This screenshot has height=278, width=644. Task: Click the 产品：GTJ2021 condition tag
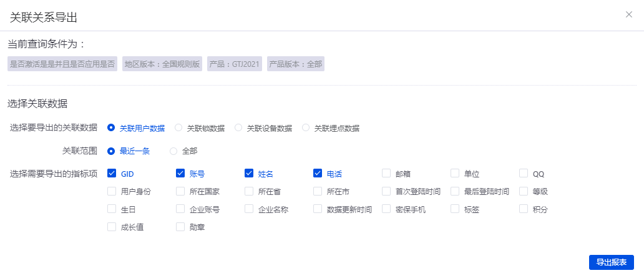tap(235, 64)
